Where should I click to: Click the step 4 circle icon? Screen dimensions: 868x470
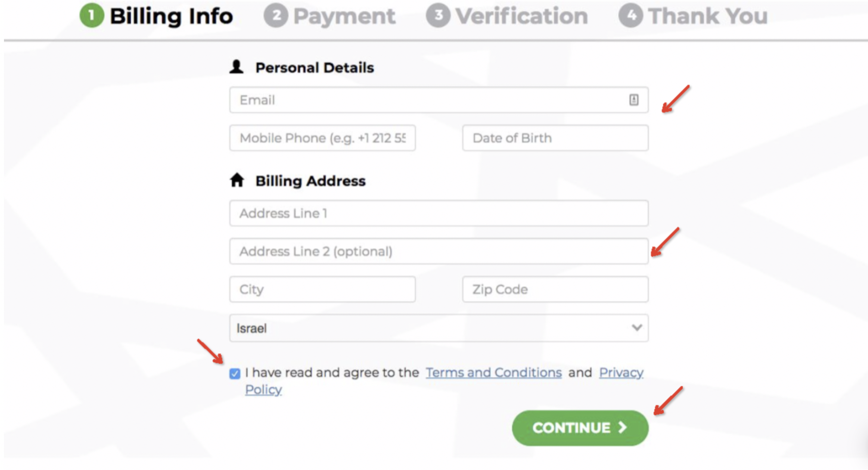[x=631, y=15]
